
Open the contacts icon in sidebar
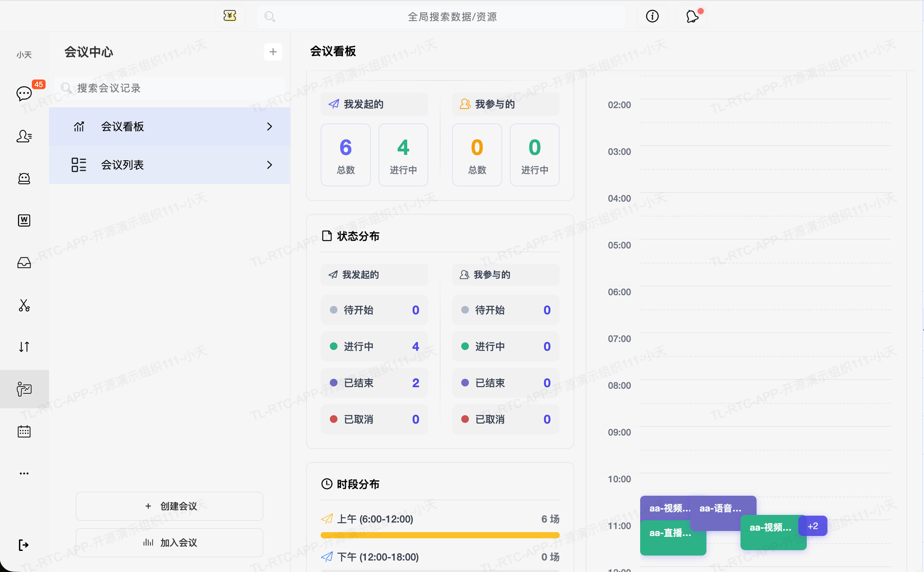[24, 136]
